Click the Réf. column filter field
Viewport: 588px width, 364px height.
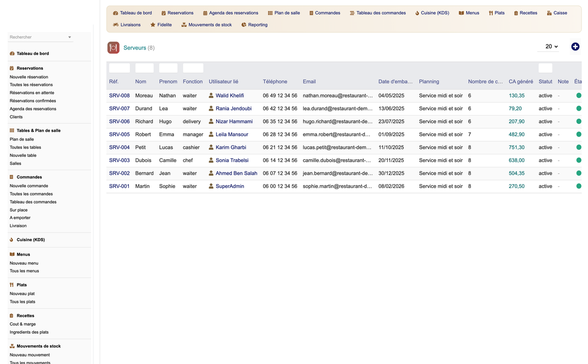120,68
